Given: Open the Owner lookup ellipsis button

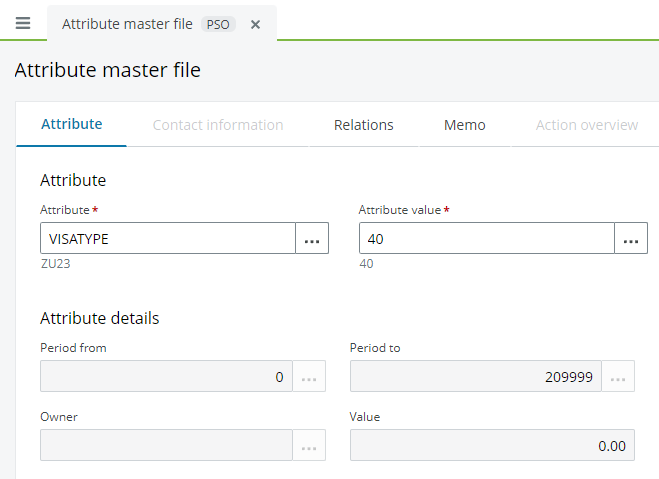Looking at the screenshot, I should pyautogui.click(x=309, y=446).
